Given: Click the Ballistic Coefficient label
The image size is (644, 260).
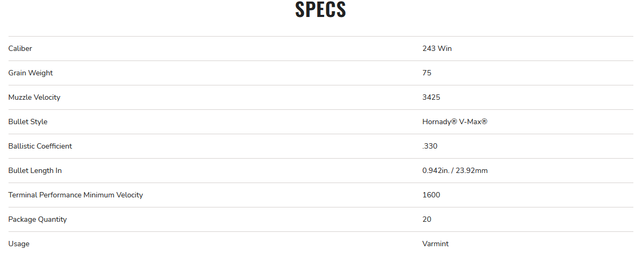Looking at the screenshot, I should coord(40,146).
